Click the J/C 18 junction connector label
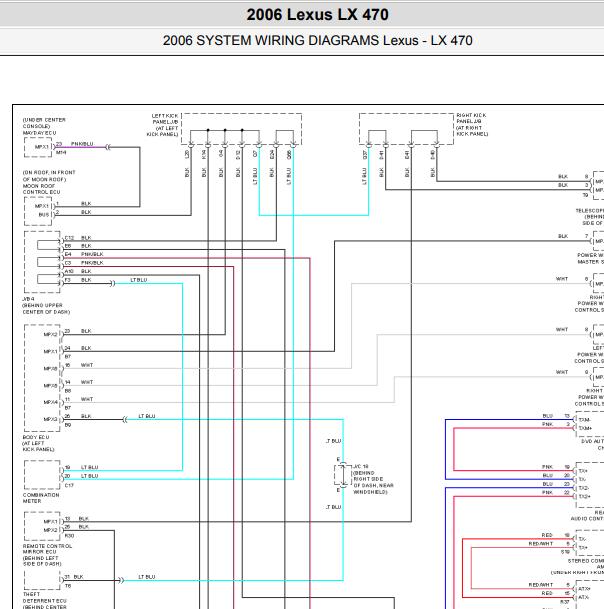The image size is (604, 609). coord(360,466)
